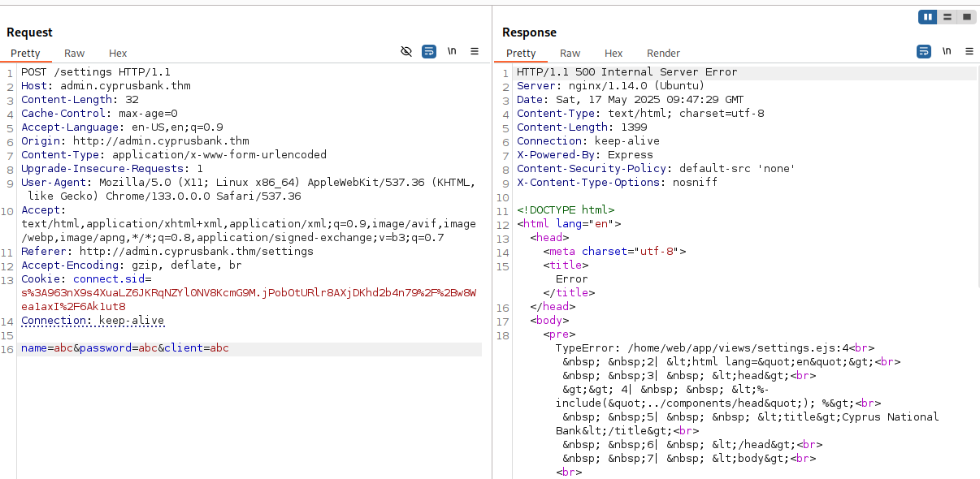Select the side-by-side layout icon

pyautogui.click(x=928, y=17)
